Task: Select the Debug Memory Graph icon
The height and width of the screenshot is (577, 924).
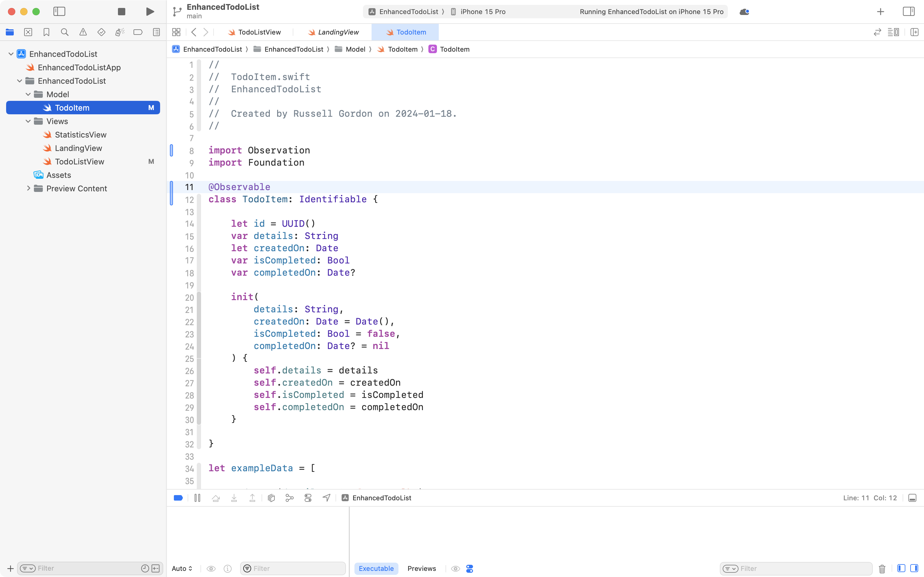Action: pyautogui.click(x=289, y=498)
